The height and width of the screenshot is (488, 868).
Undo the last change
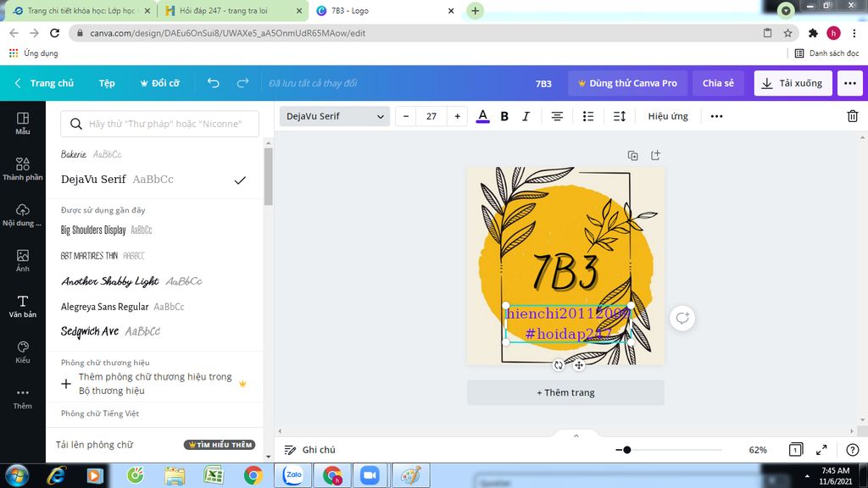click(213, 83)
